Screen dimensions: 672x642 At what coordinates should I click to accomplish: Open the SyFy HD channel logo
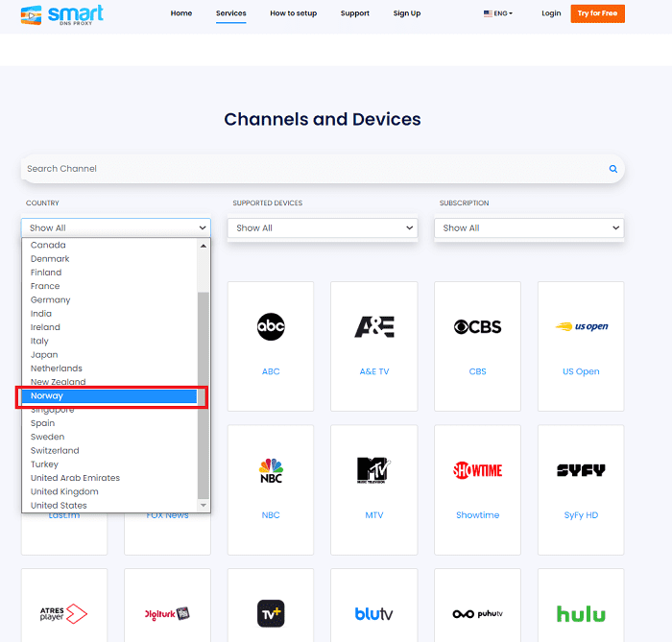581,470
